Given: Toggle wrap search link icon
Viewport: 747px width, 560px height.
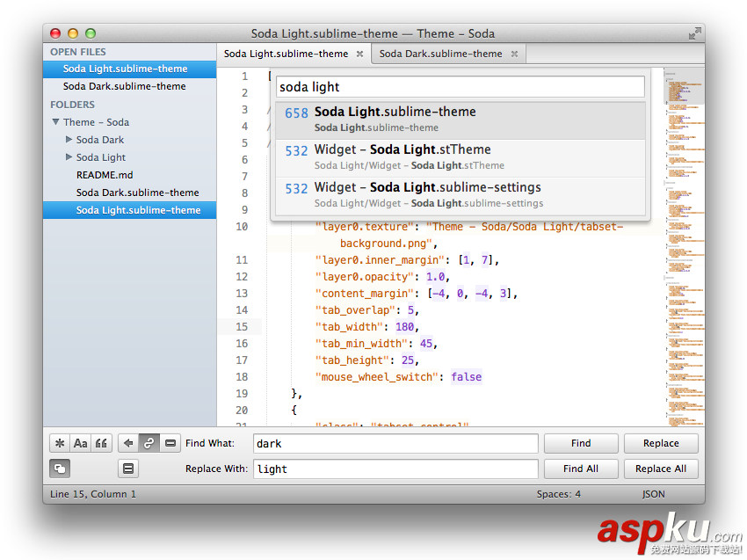Looking at the screenshot, I should coord(149,443).
